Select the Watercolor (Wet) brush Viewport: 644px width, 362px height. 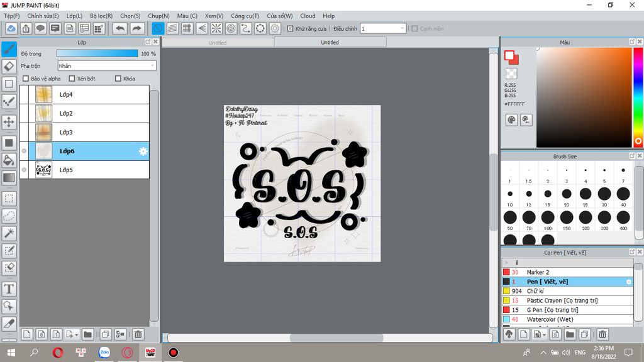pos(550,319)
